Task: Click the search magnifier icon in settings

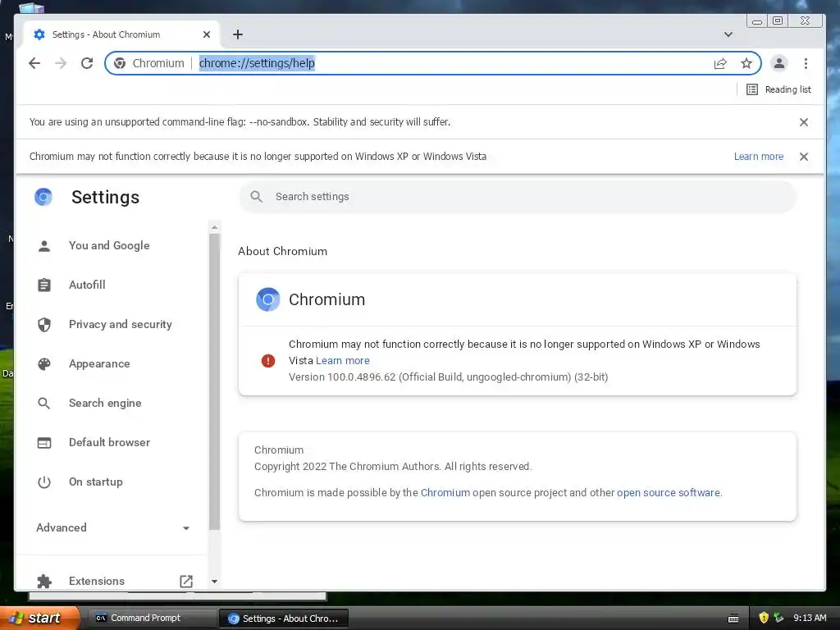Action: click(x=257, y=197)
